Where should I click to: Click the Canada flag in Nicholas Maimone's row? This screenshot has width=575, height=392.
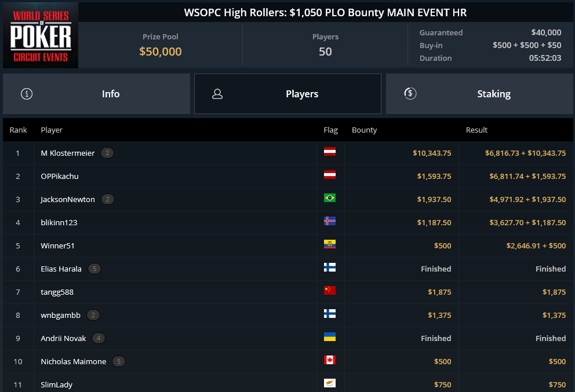coord(330,360)
